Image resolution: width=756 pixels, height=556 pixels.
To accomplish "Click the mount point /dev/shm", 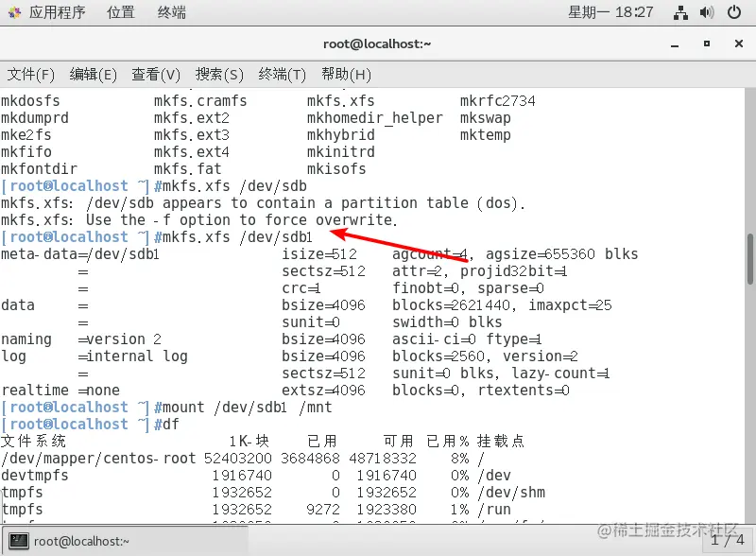I will pos(511,493).
